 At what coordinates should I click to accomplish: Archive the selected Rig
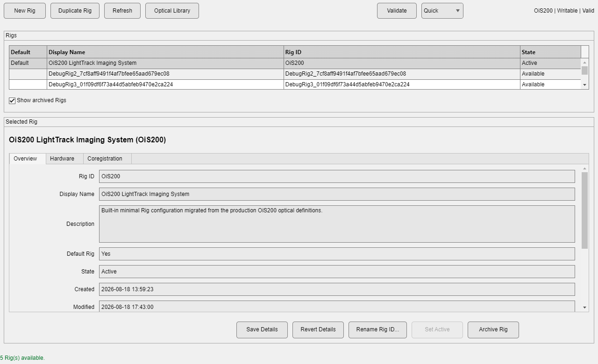tap(493, 329)
